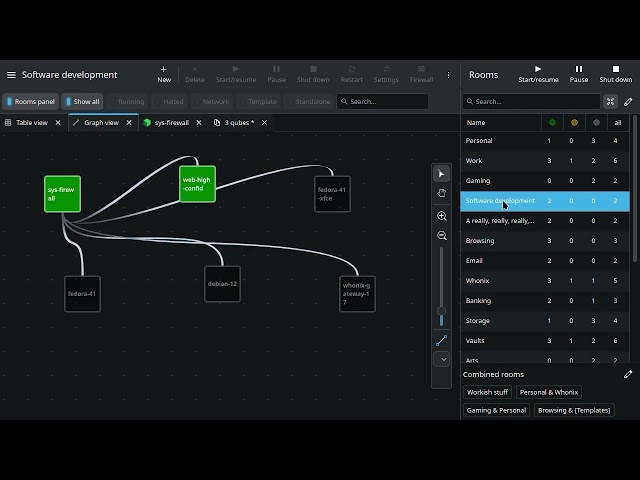Viewport: 640px width, 480px height.
Task: Select the pointer tool in graph toolbar
Action: tap(442, 174)
